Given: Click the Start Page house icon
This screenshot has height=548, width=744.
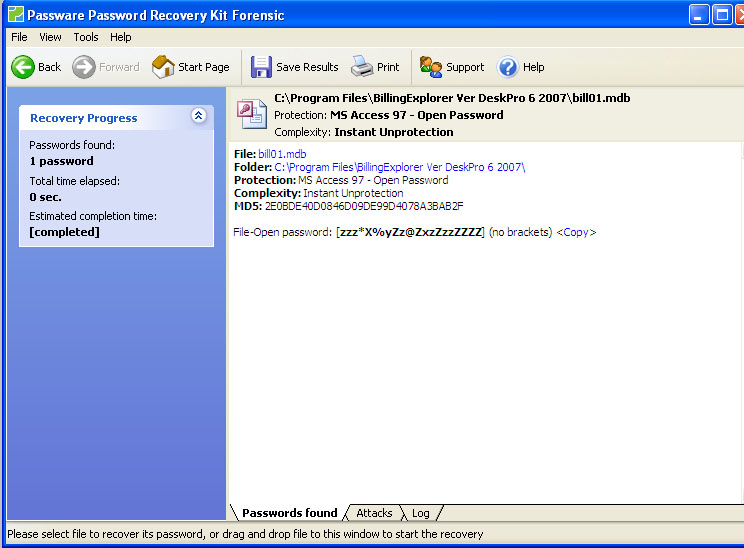Looking at the screenshot, I should point(163,67).
